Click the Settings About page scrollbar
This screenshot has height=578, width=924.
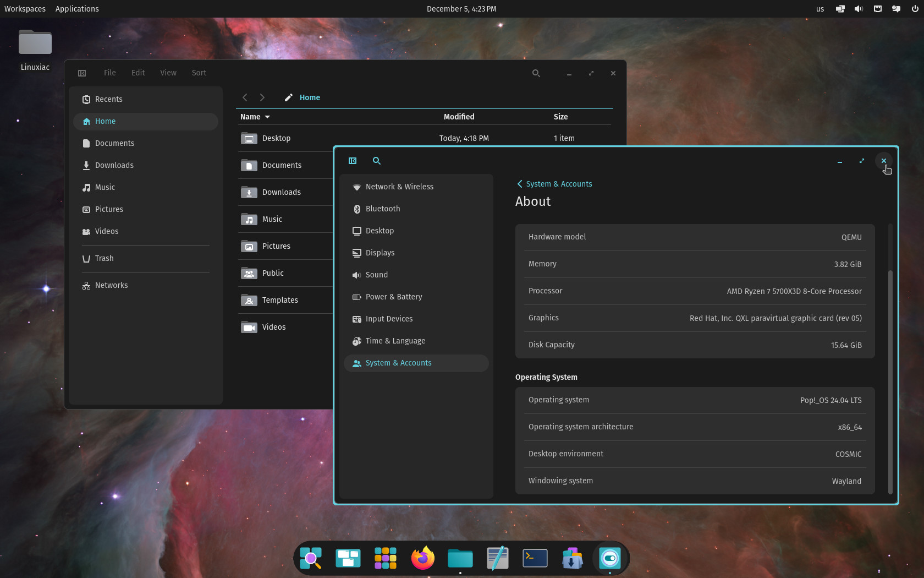[x=890, y=382]
